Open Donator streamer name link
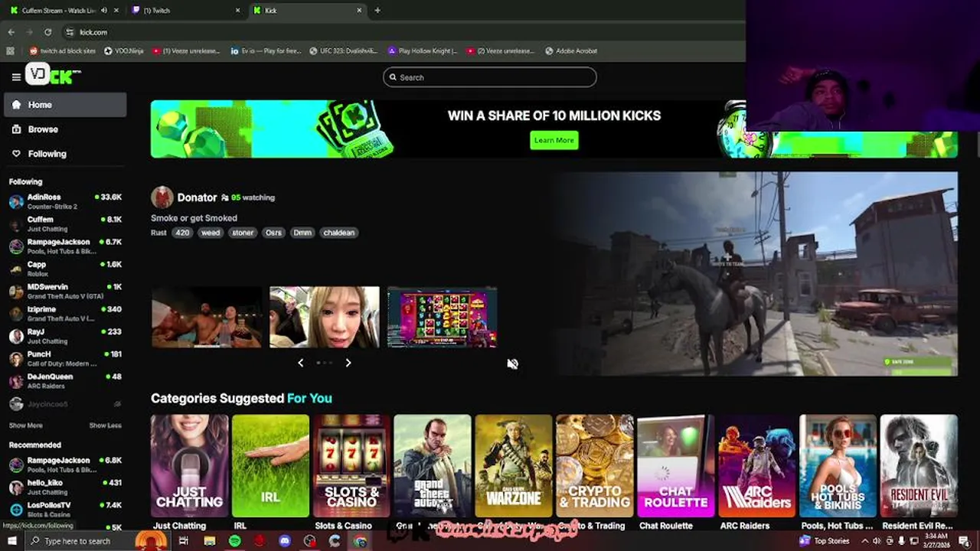Viewport: 980px width, 551px height. point(197,197)
